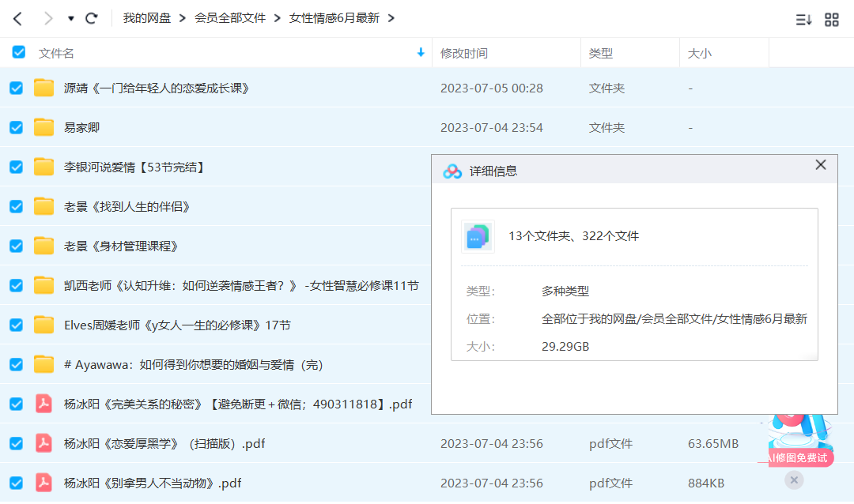Sort by 修改时间 column header
This screenshot has height=504, width=854.
pyautogui.click(x=464, y=53)
